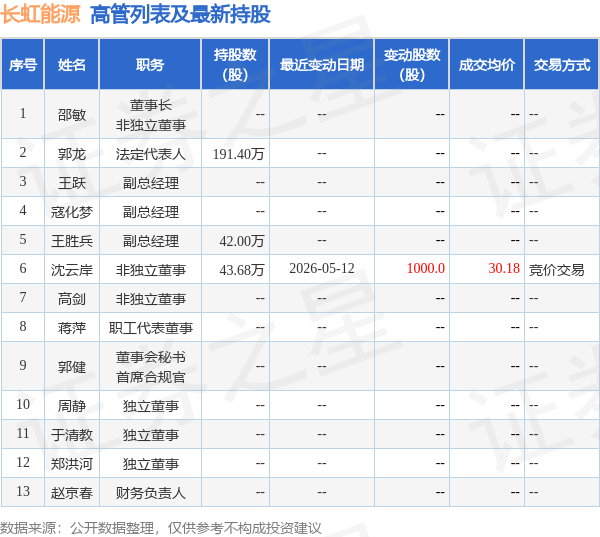Click the 交易方式 column header
Viewport: 600px width, 537px height.
click(562, 64)
